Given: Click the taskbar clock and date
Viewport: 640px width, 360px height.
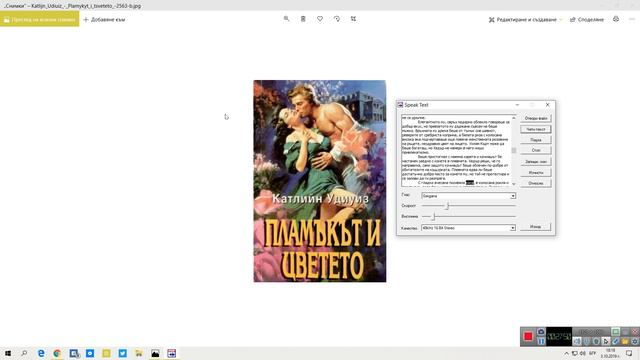Looking at the screenshot, I should click(x=611, y=353).
